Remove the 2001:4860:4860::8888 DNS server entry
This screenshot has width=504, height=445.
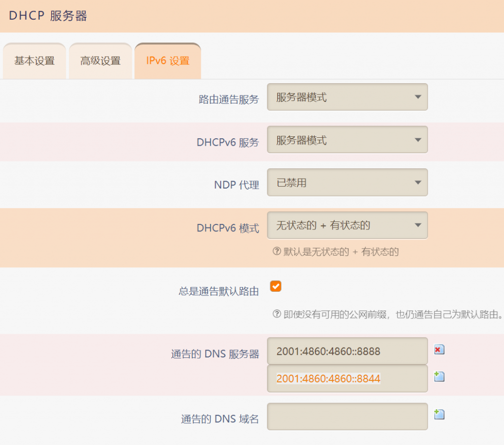click(x=439, y=350)
